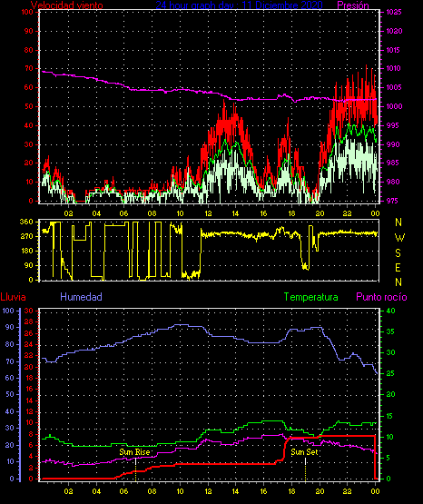Click the 1020 pressure axis value

pos(394,31)
